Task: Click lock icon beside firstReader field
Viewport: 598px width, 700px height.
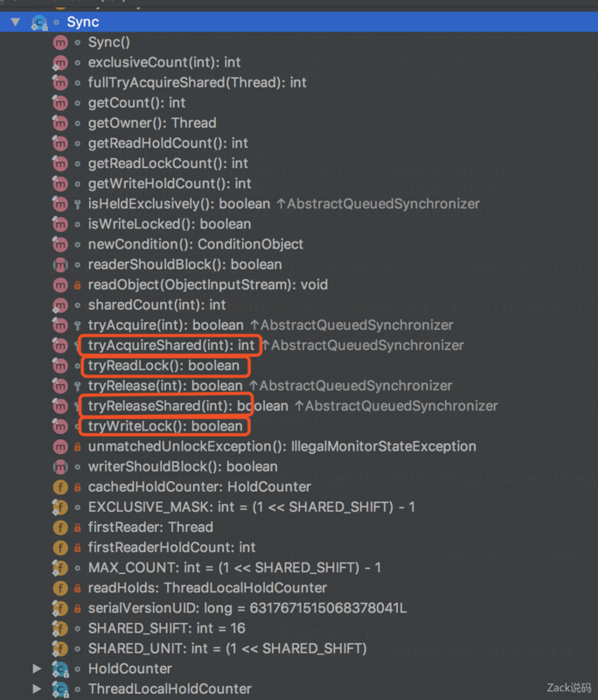Action: point(78,528)
